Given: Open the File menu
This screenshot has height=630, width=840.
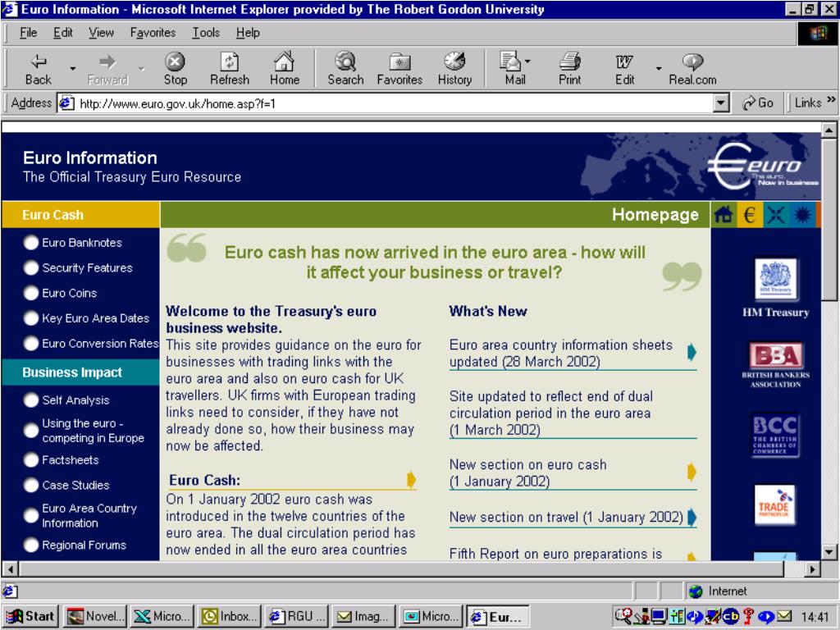Looking at the screenshot, I should [28, 33].
